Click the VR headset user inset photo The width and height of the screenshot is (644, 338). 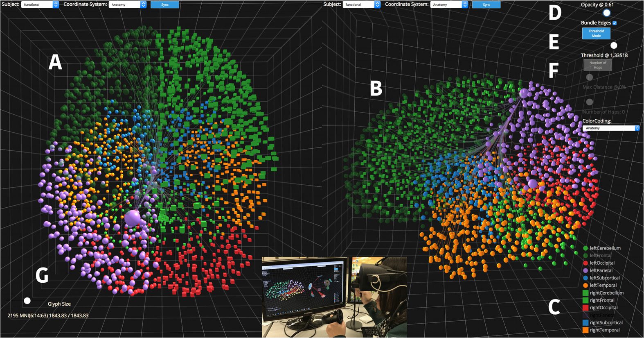(334, 297)
